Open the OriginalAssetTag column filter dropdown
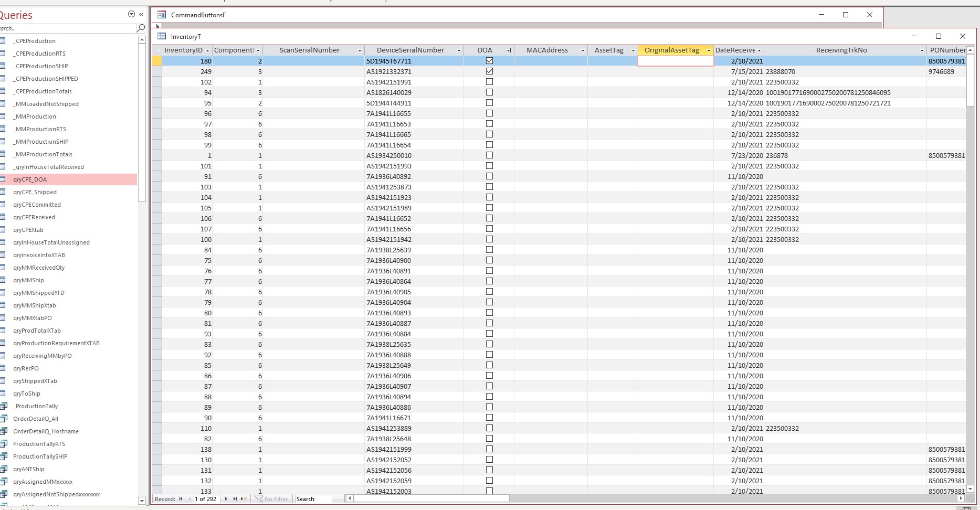980x510 pixels. [709, 50]
